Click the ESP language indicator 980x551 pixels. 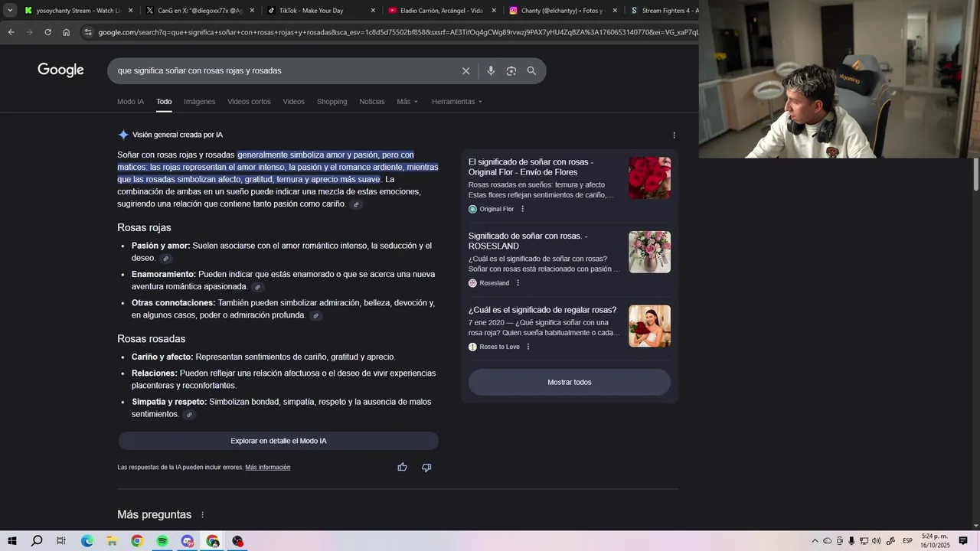click(907, 541)
